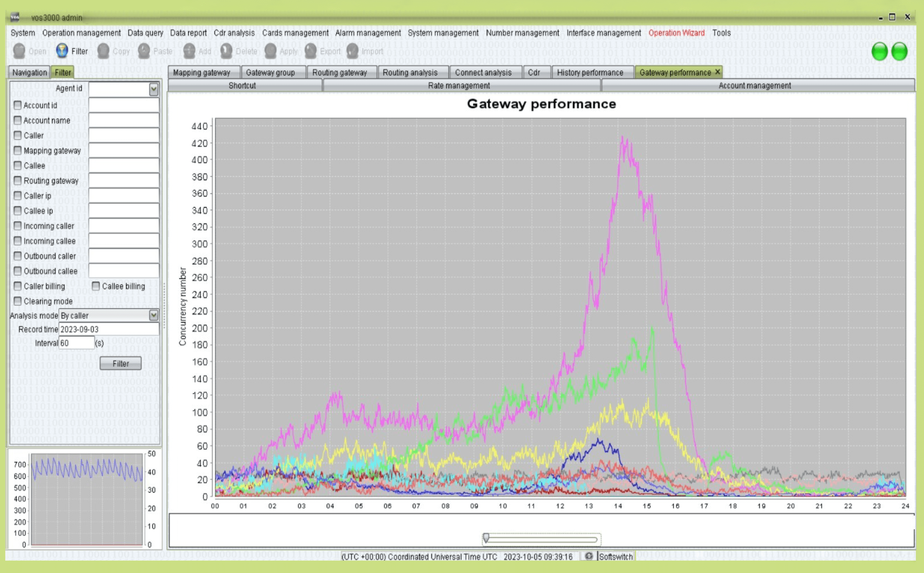
Task: Open the Alarm management menu
Action: pos(368,33)
